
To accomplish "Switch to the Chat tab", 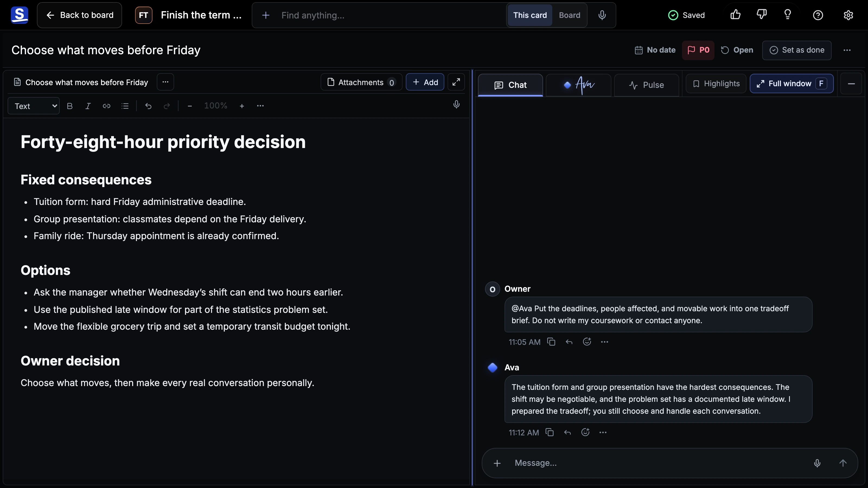I will (x=510, y=85).
